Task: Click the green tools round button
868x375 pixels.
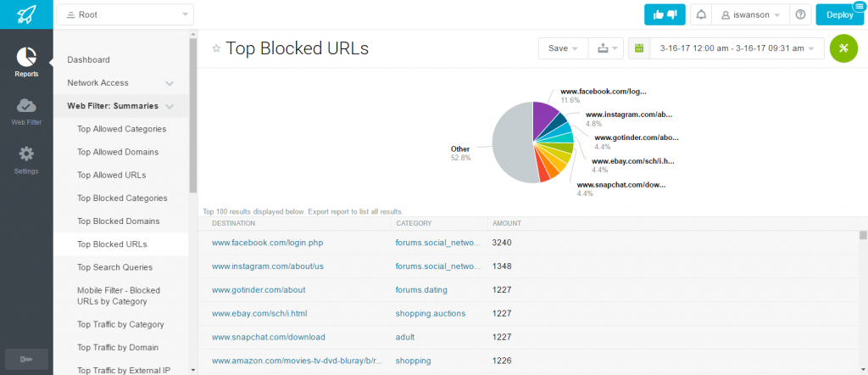Action: coord(843,48)
